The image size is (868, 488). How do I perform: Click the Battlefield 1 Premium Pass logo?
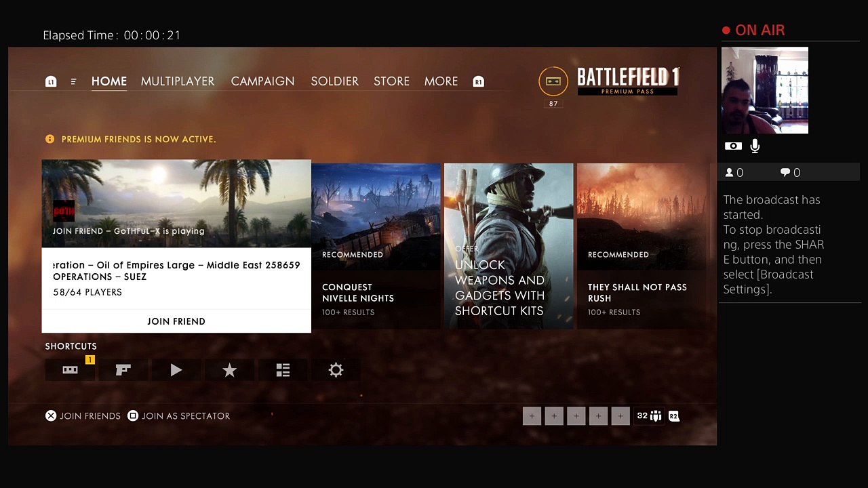[628, 81]
